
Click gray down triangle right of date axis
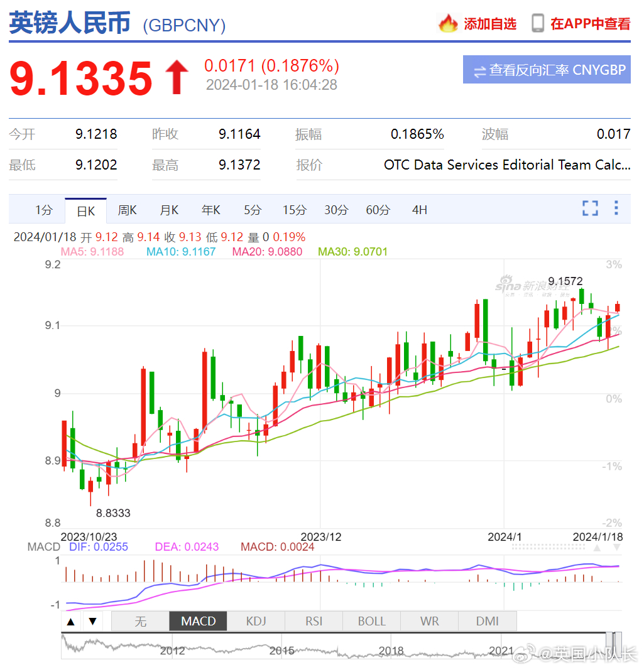coord(616,548)
